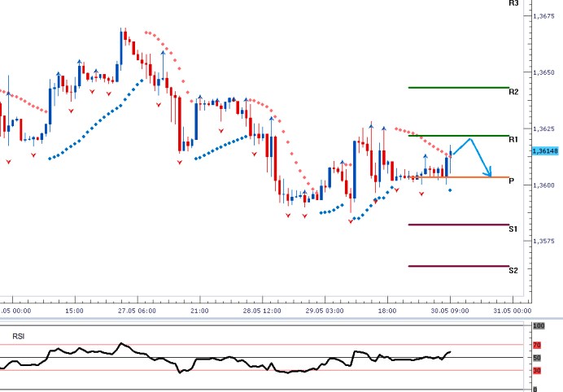Click the current price label 1,36148
This screenshot has width=563, height=392.
(x=545, y=151)
